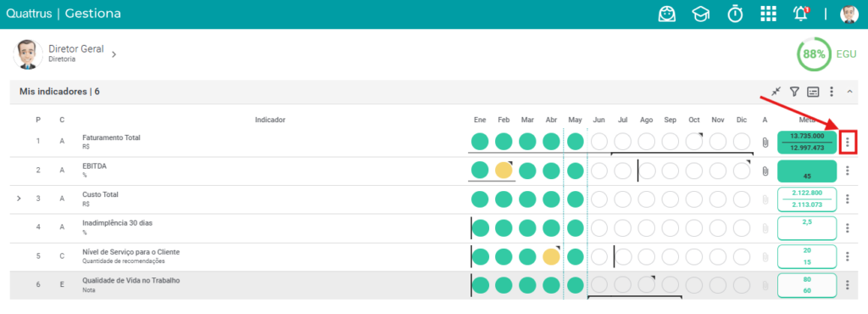Open attachment paperclip for EBITDA row

pyautogui.click(x=765, y=171)
